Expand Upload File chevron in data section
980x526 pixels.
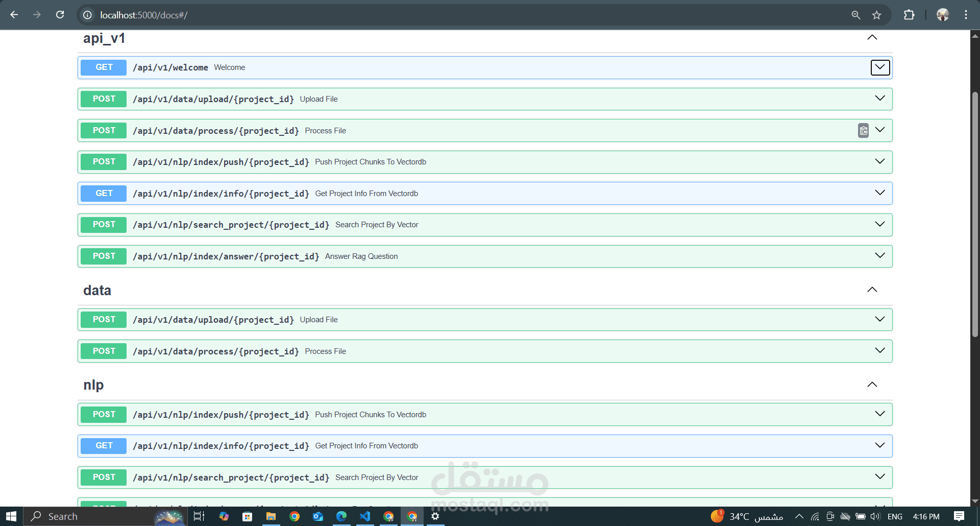[x=880, y=319]
